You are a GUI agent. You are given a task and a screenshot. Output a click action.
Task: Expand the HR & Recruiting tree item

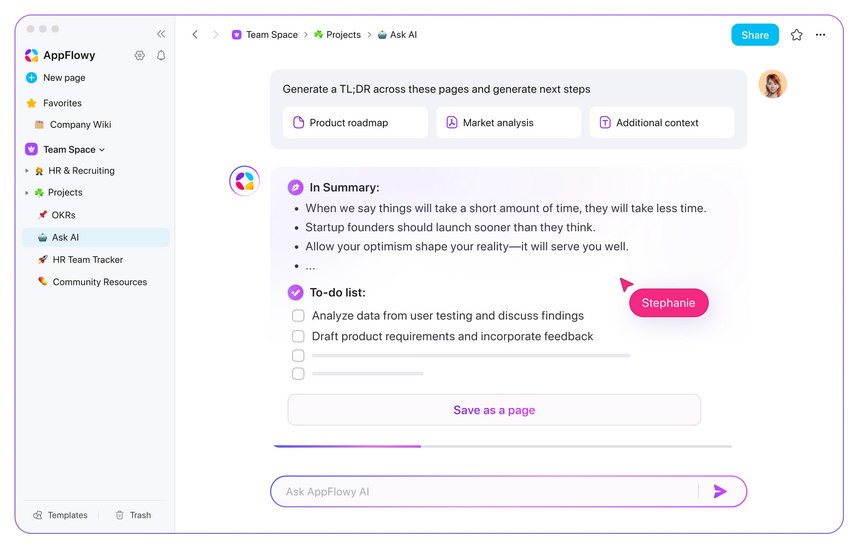point(26,171)
